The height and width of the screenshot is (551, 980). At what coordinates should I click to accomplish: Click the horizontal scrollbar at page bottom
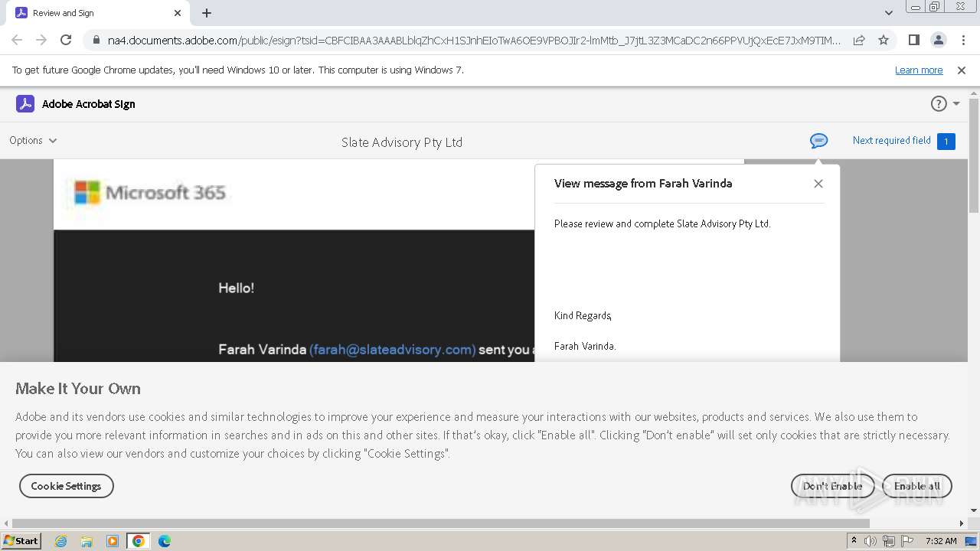pyautogui.click(x=440, y=523)
